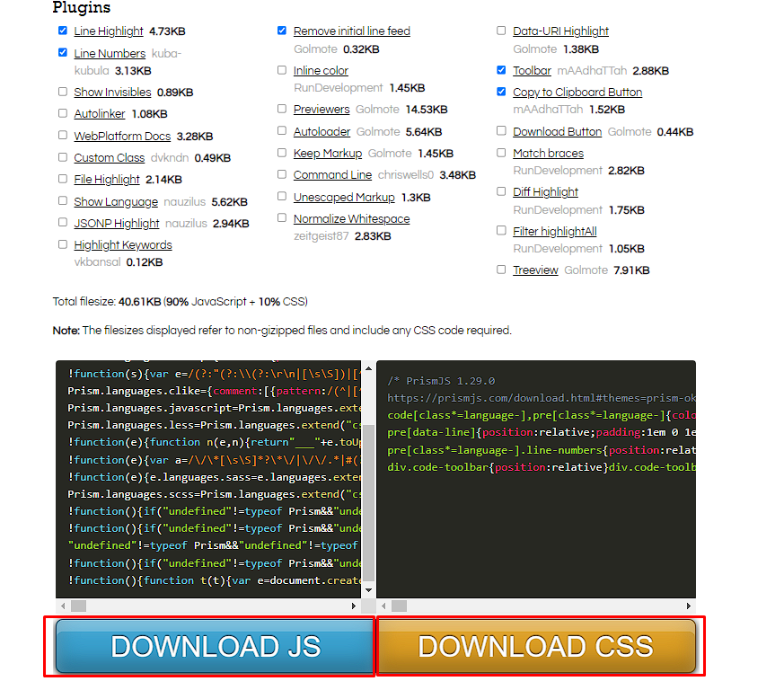784x690 pixels.
Task: Open the Autolinker plugin page link
Action: coord(100,113)
